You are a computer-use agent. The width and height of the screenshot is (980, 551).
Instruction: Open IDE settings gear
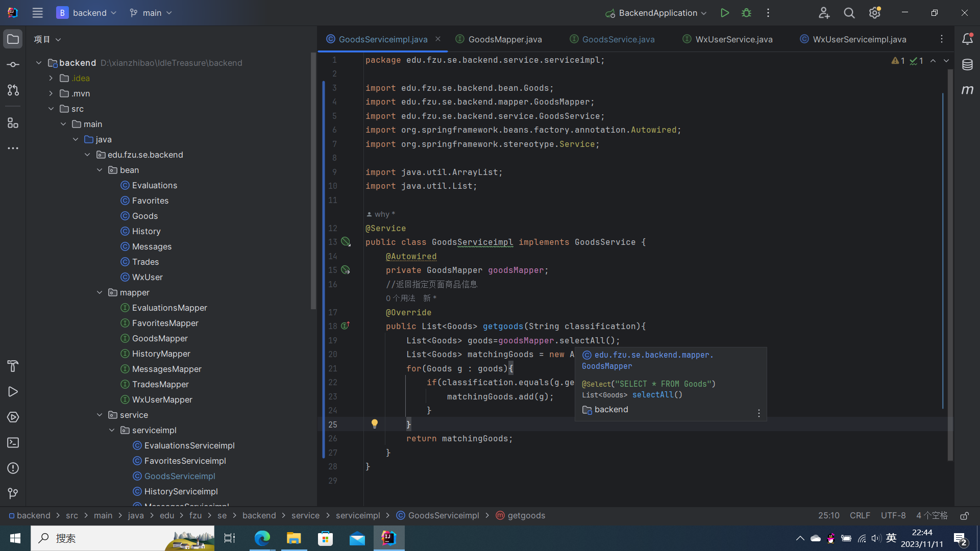click(875, 13)
